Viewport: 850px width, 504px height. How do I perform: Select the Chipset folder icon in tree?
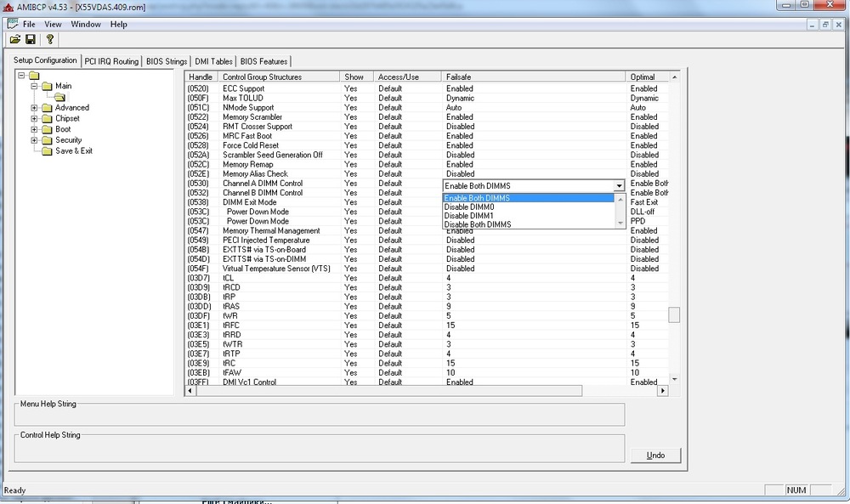tap(47, 119)
